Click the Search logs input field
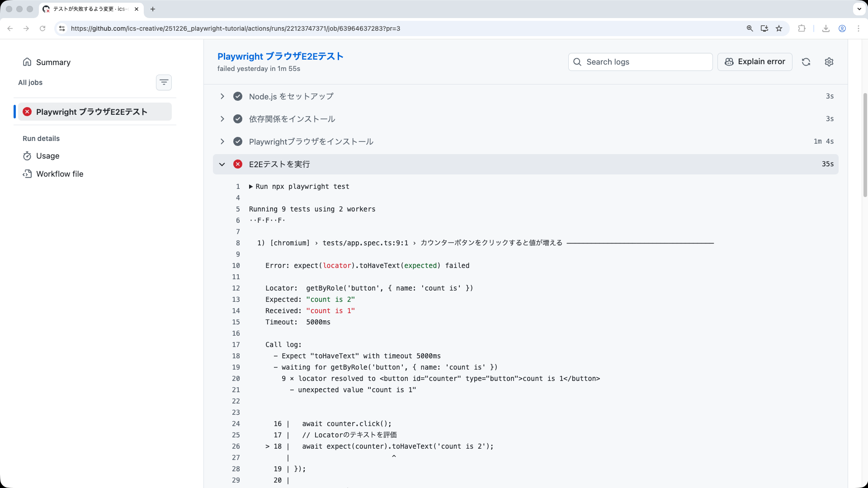This screenshot has height=488, width=868. pos(640,62)
